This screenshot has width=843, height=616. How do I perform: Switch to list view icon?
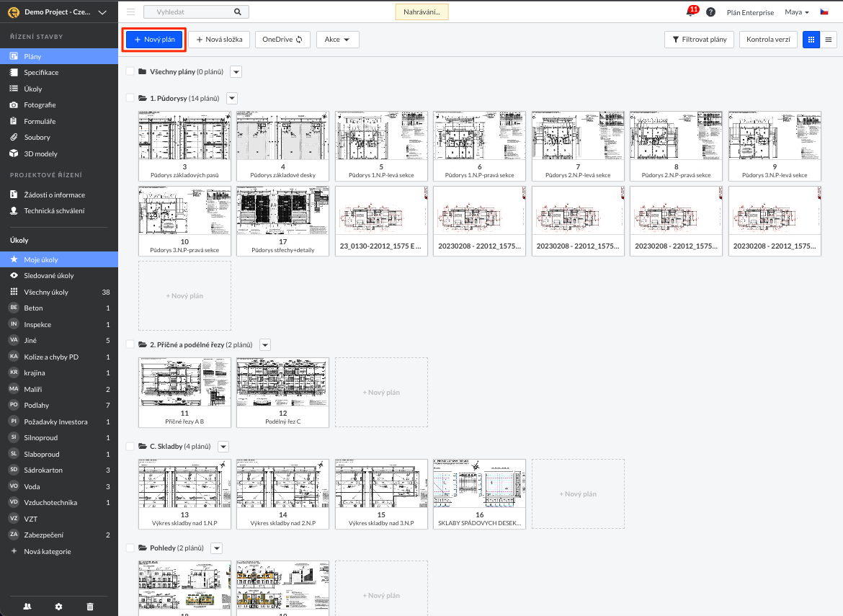[829, 39]
